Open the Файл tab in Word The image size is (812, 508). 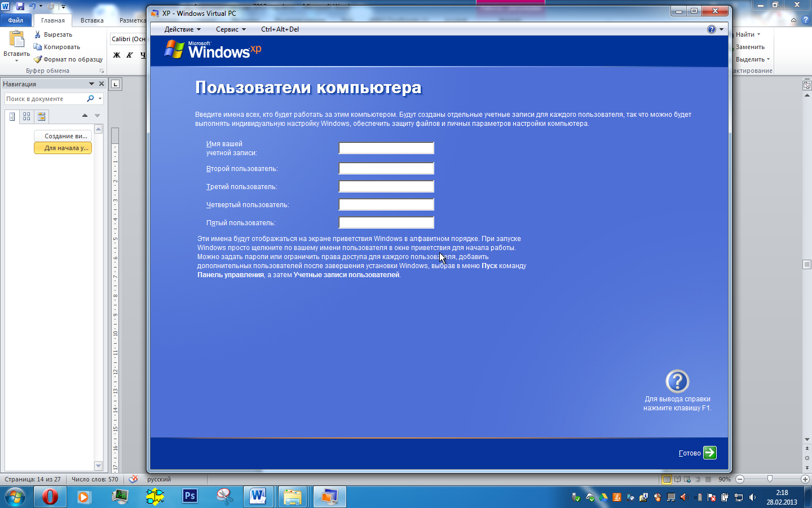tap(16, 20)
